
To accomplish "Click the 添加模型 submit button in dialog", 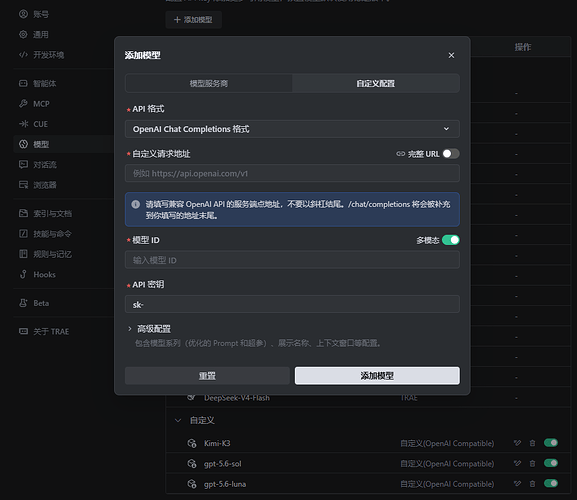I will pyautogui.click(x=377, y=376).
